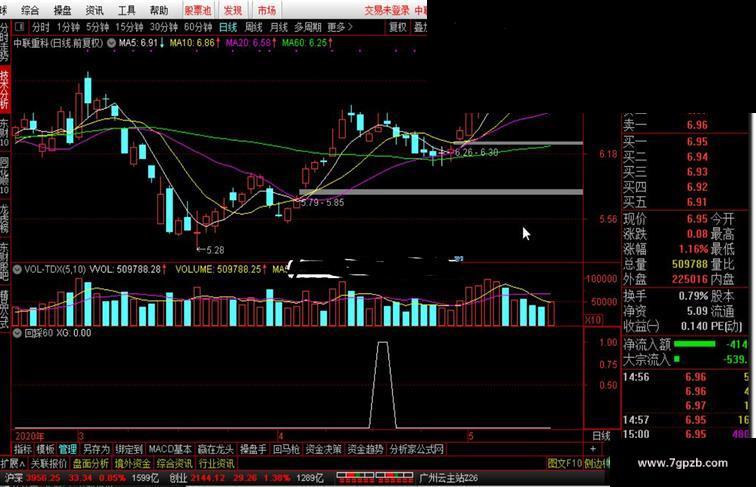The width and height of the screenshot is (756, 487).
Task: Click the 模板 button
Action: tap(45, 449)
